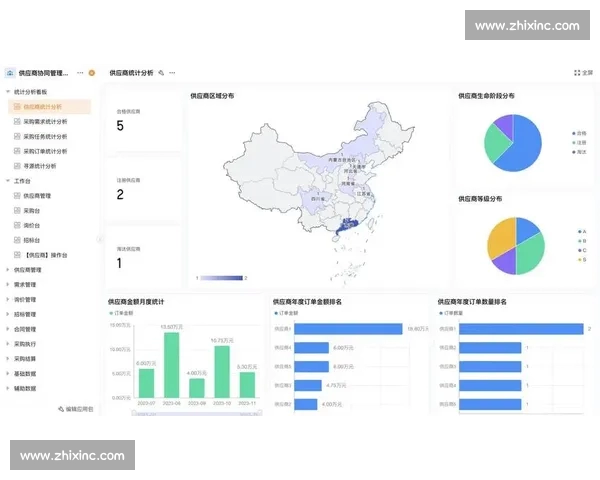Screen dimensions: 600x480
Task: Toggle the 订单金额 legend in monthly chart
Action: [x=121, y=313]
